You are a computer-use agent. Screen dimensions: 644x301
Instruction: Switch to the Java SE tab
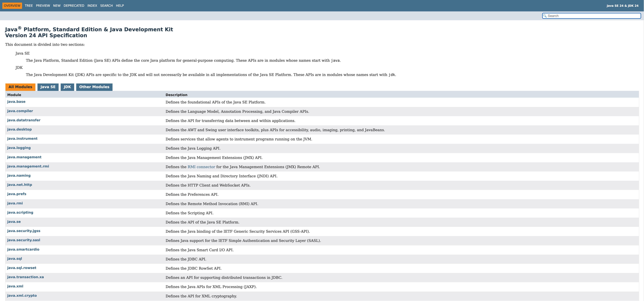point(48,87)
